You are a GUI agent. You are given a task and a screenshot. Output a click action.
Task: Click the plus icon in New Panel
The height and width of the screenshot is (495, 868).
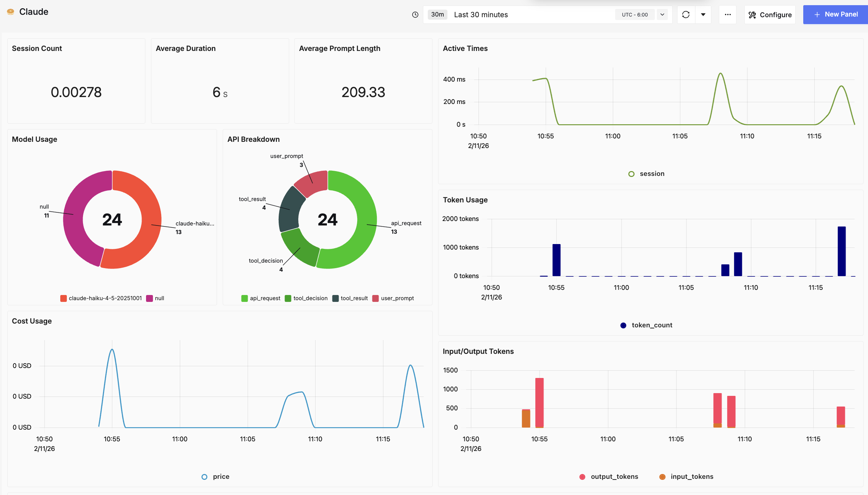pyautogui.click(x=817, y=15)
